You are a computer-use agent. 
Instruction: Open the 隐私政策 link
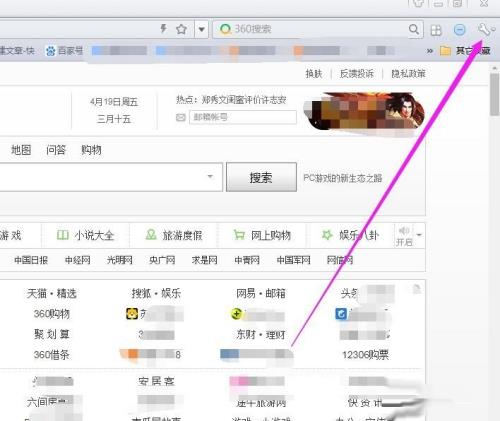click(408, 73)
